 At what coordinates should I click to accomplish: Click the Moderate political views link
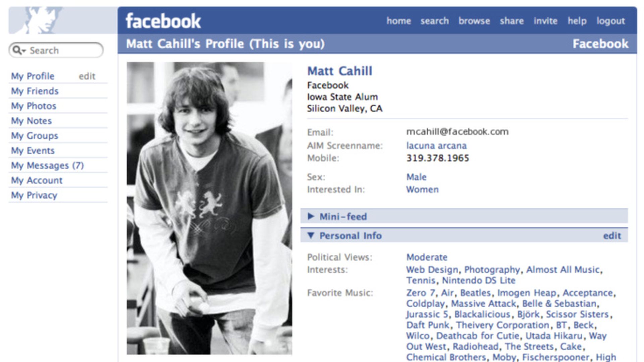click(x=427, y=257)
